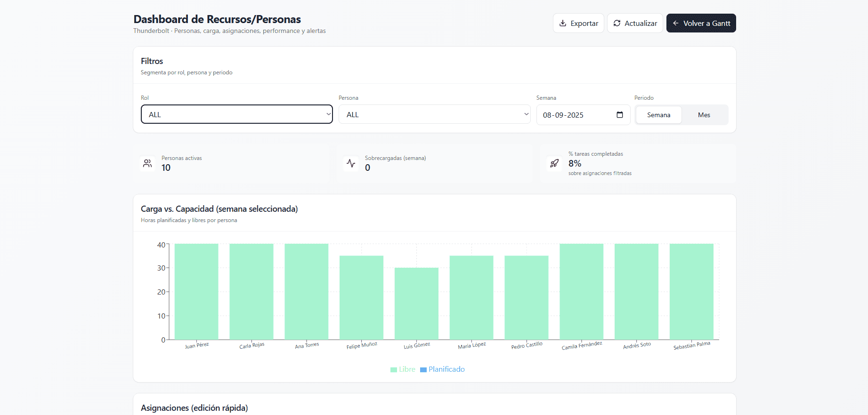868x415 pixels.
Task: Click the Asignaciones (edición rápida) heading
Action: click(x=194, y=408)
